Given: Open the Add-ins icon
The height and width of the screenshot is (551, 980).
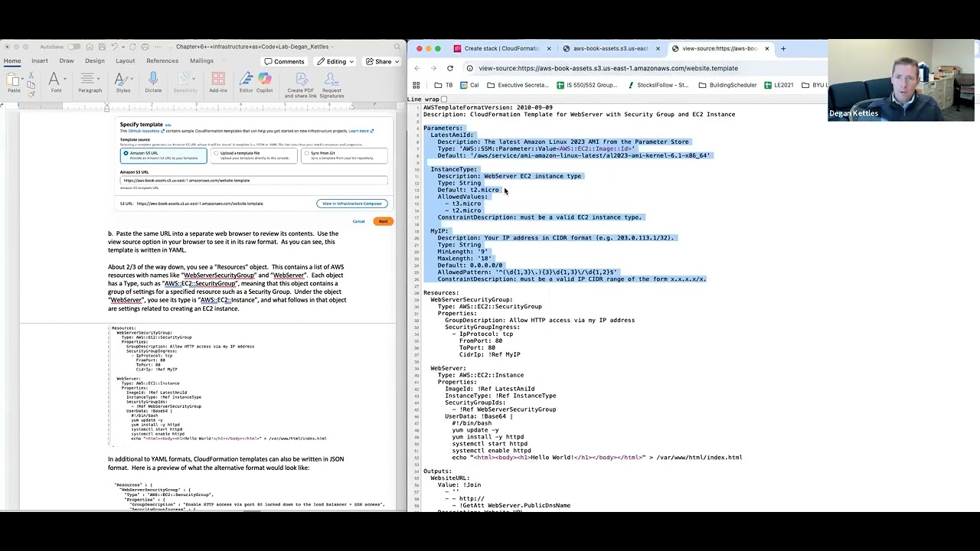Looking at the screenshot, I should tap(218, 79).
